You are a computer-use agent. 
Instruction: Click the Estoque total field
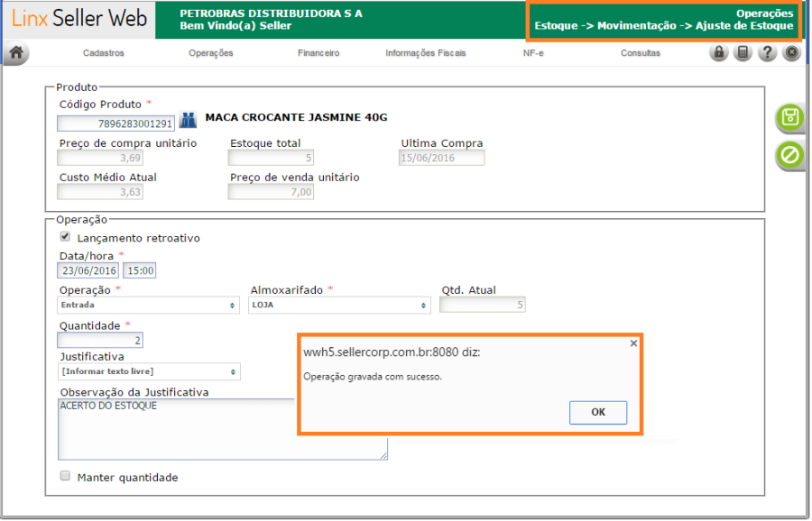(271, 158)
